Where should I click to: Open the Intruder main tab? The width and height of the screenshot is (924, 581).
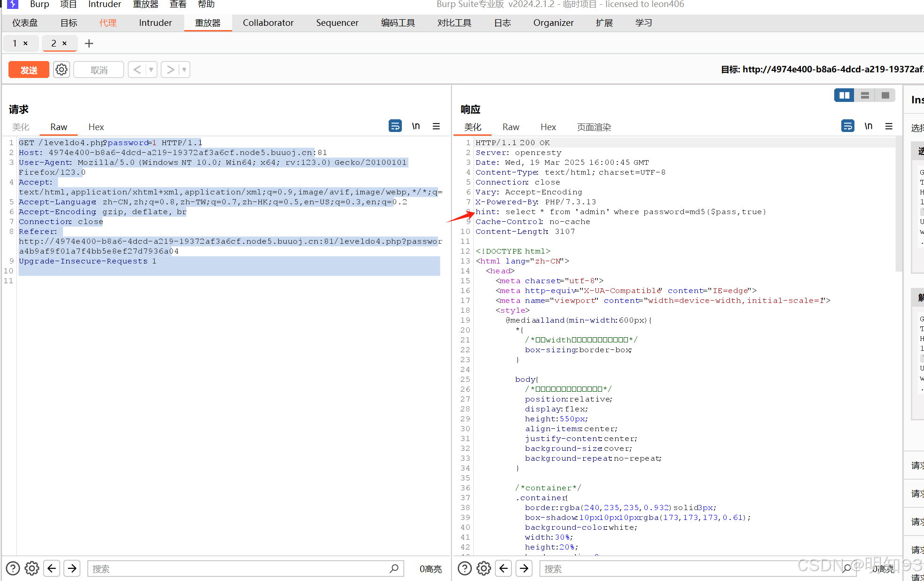pos(155,23)
